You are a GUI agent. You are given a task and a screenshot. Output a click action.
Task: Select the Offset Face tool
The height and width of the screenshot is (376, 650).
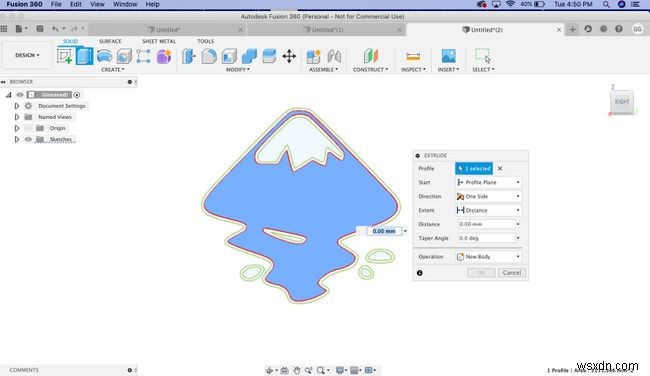click(x=269, y=56)
